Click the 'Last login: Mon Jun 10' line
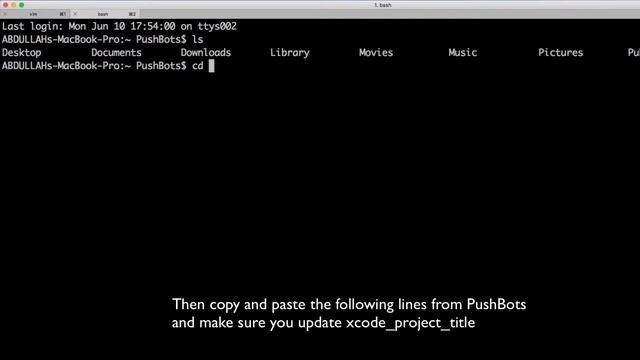The width and height of the screenshot is (640, 360). (x=119, y=27)
